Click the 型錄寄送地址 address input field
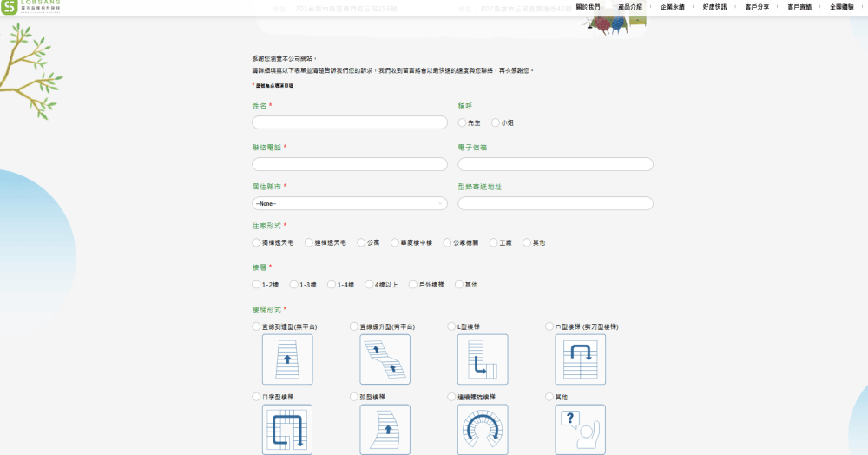 (x=556, y=204)
